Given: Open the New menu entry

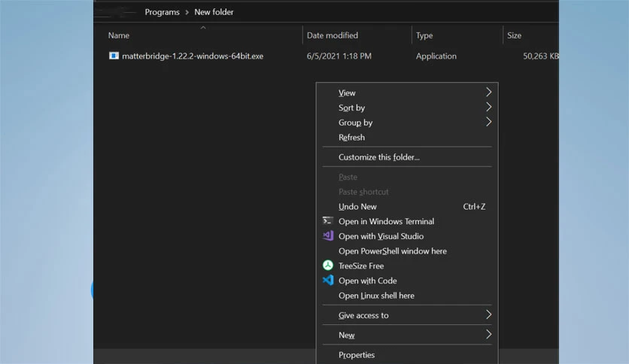Looking at the screenshot, I should tap(407, 335).
